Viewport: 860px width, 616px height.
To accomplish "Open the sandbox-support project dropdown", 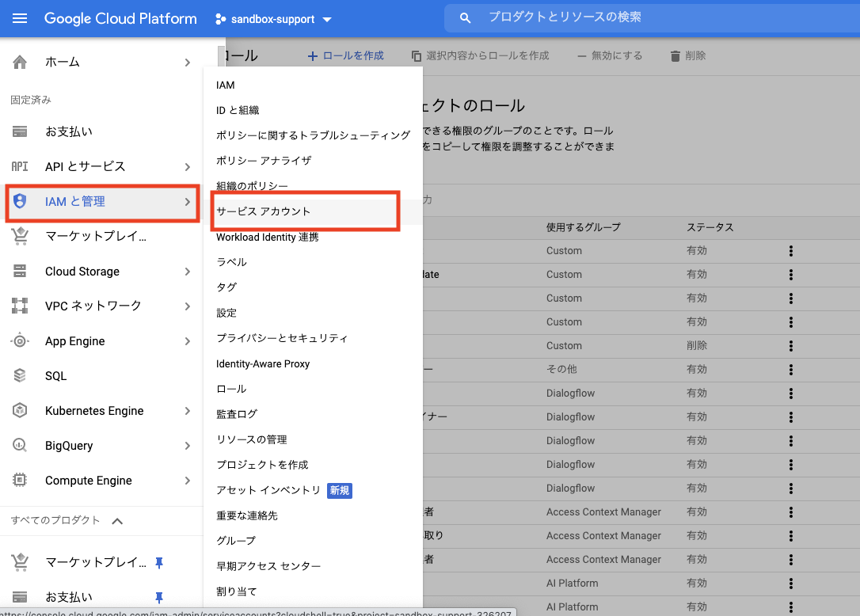I will click(x=273, y=19).
